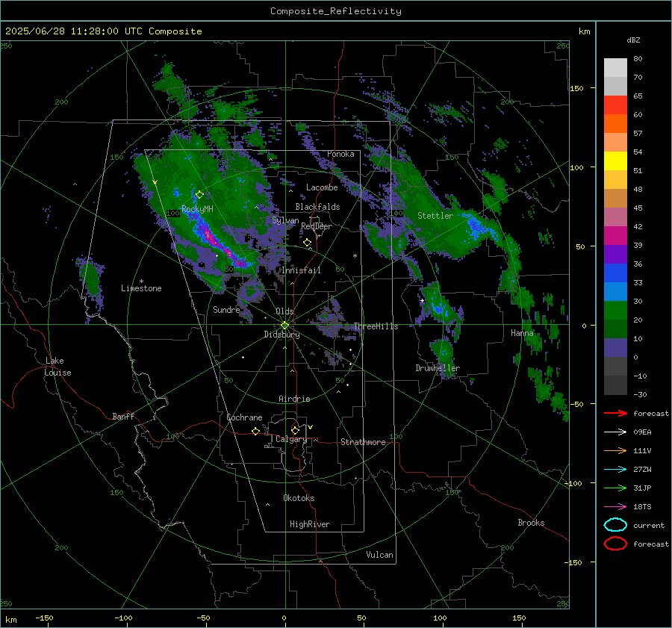Click the yellow diamond marker above RockyMH
This screenshot has width=672, height=628.
[x=199, y=195]
